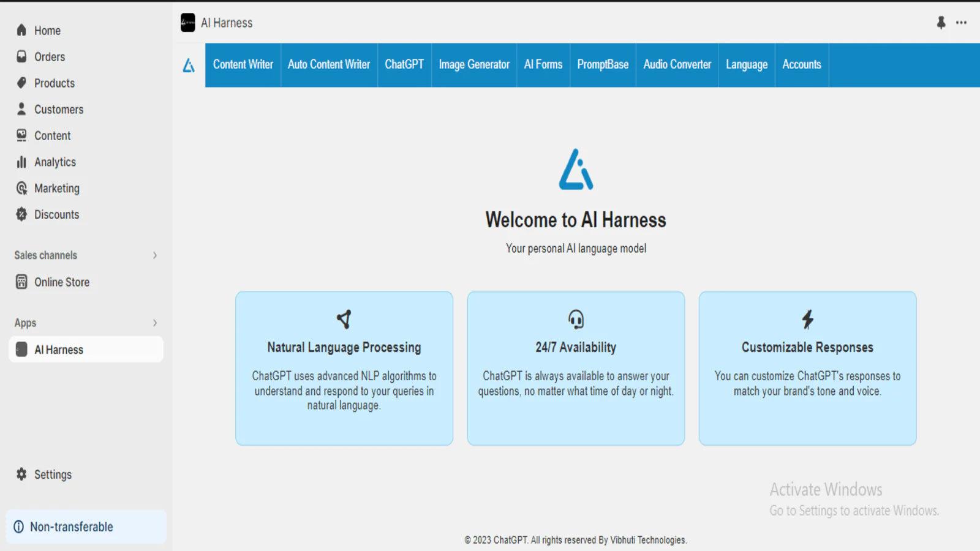Screen dimensions: 980x551
Task: Click the Products tag icon
Action: tap(21, 83)
